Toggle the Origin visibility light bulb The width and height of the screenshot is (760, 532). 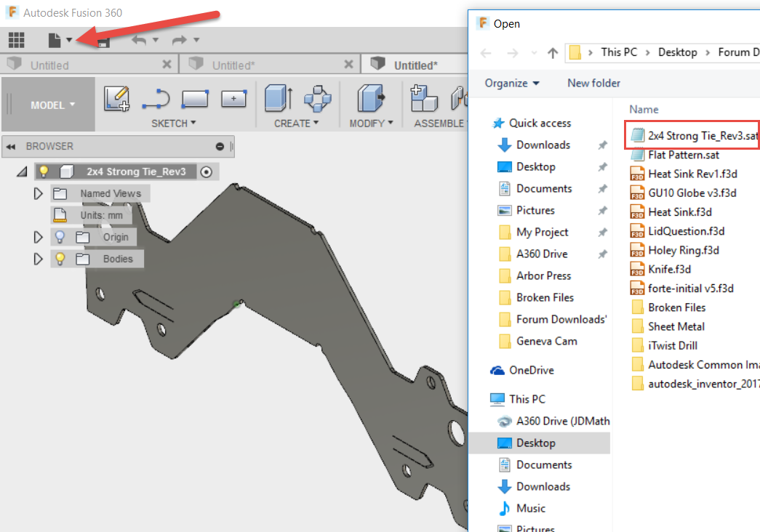60,236
